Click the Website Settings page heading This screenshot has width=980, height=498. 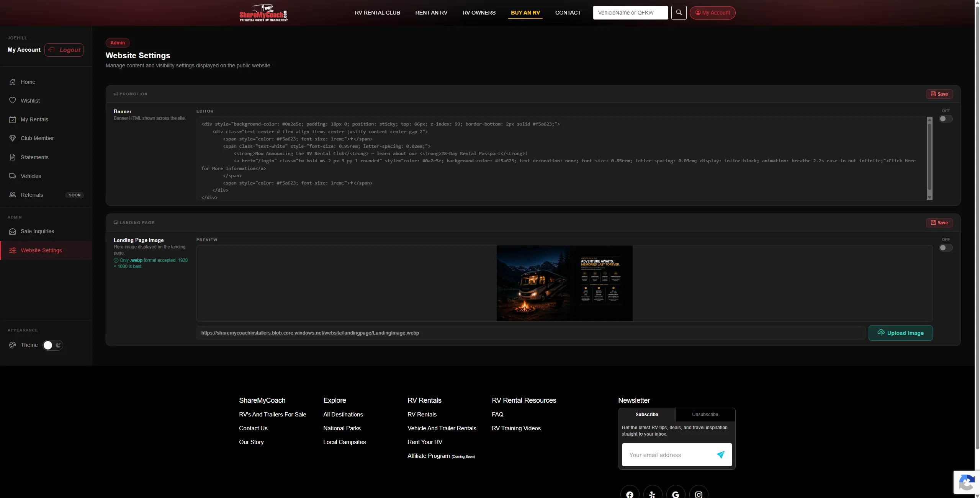(138, 56)
